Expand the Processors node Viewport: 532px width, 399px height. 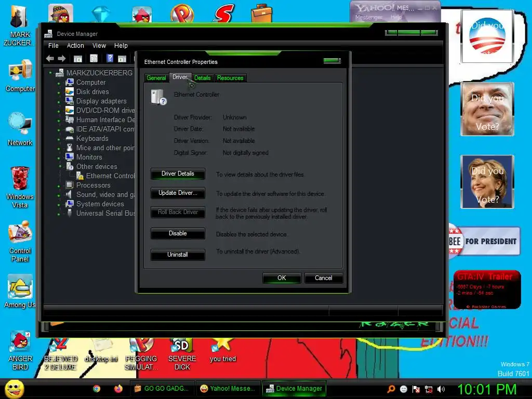[x=59, y=185]
